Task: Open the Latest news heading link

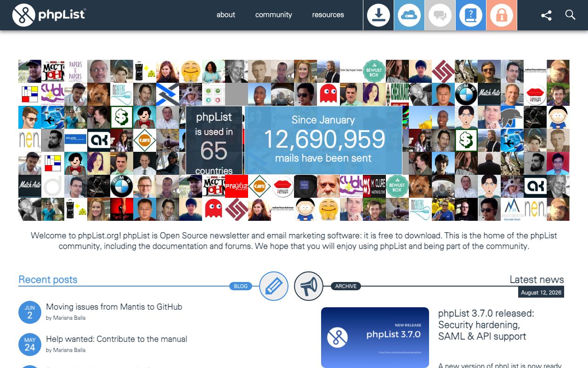Action: click(x=537, y=280)
